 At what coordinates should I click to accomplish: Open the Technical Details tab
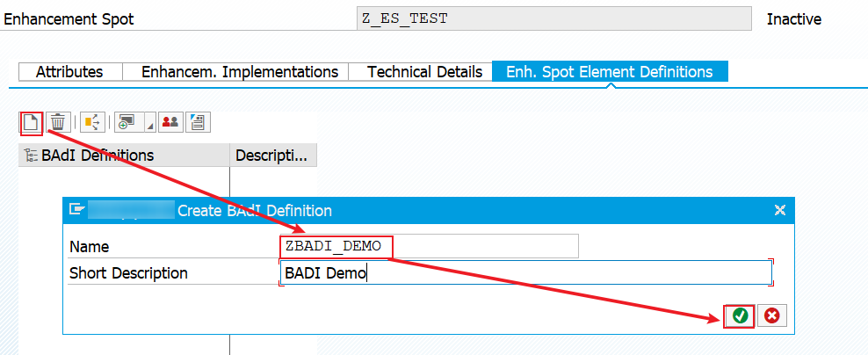[x=425, y=72]
